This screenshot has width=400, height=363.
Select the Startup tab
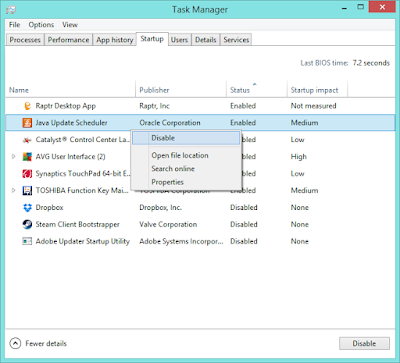point(152,39)
